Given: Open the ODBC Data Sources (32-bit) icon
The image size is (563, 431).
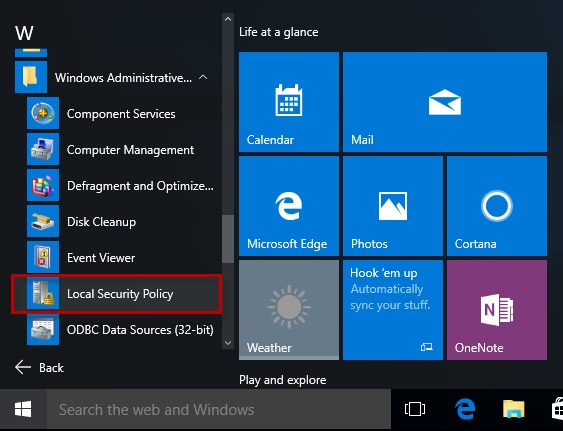Looking at the screenshot, I should pyautogui.click(x=43, y=329).
